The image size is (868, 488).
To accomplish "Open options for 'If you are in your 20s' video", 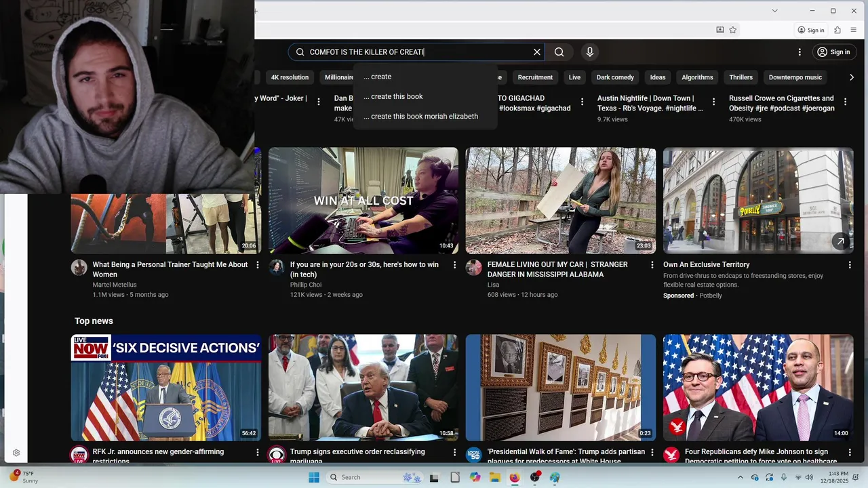I will click(x=455, y=265).
